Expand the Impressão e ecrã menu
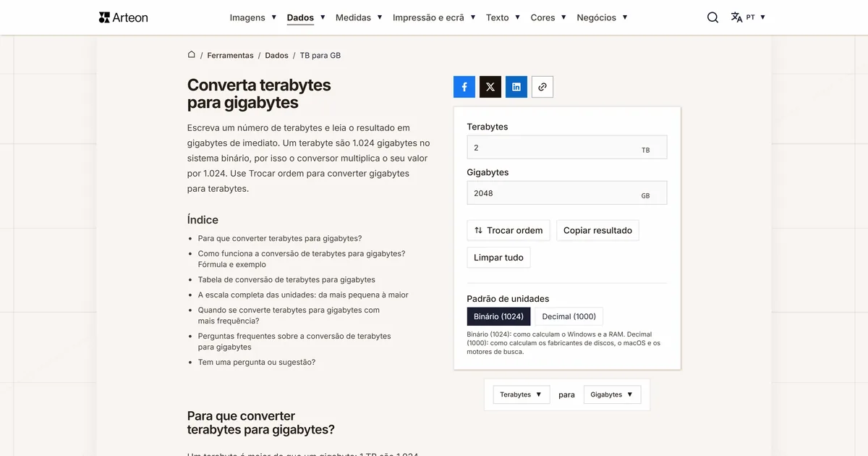The width and height of the screenshot is (868, 456). 434,17
